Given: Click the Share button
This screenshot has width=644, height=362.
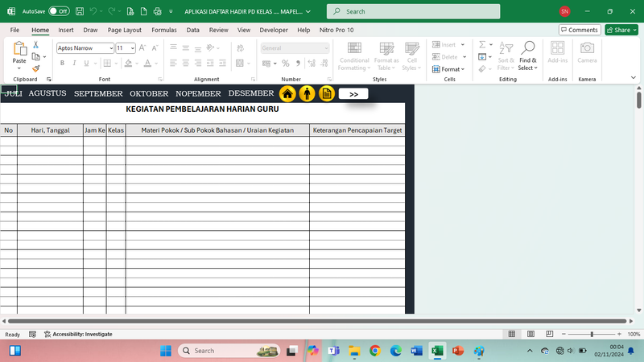Looking at the screenshot, I should click(x=621, y=30).
